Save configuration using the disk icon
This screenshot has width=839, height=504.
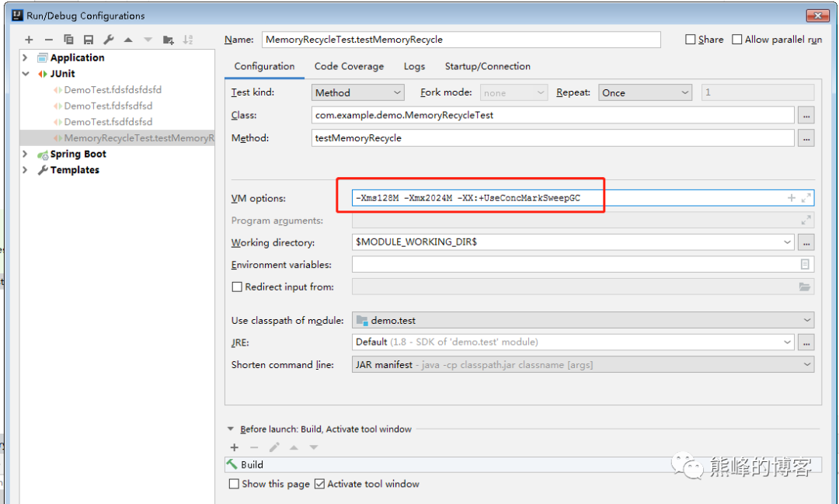click(89, 40)
